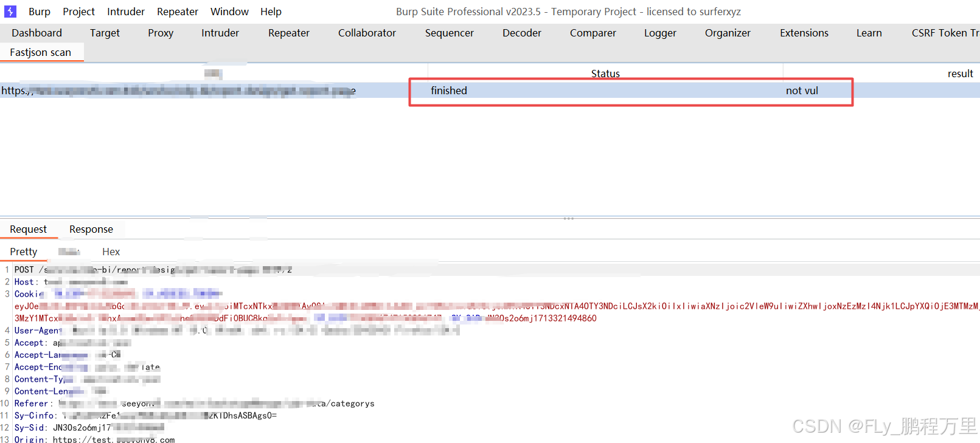Switch to the Sequencer tab
This screenshot has height=443, width=980.
coord(450,33)
